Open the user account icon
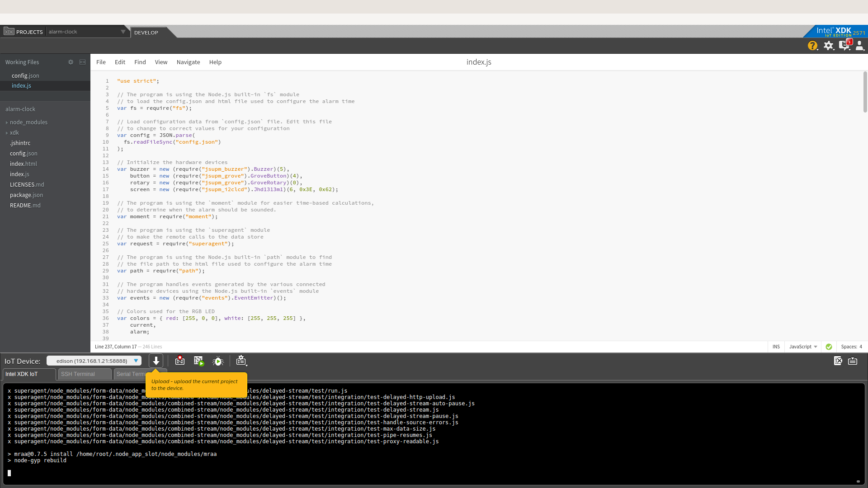868x488 pixels. [x=860, y=46]
